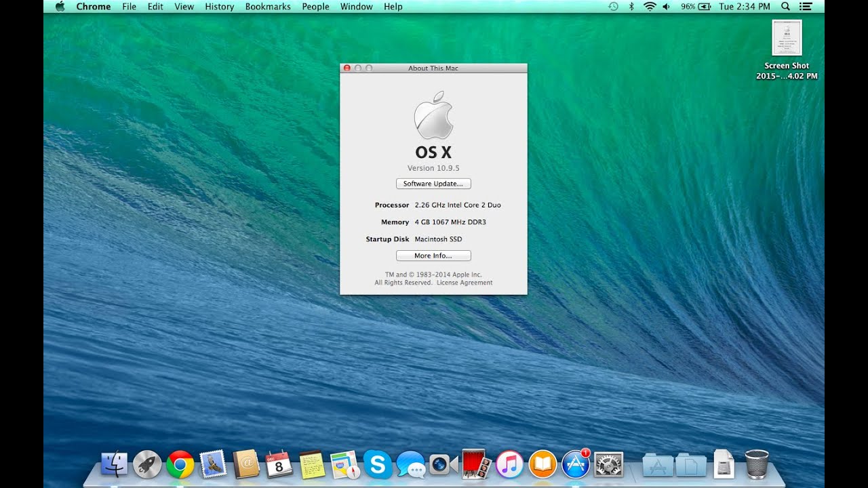
Task: Open FaceTime camera icon in Dock
Action: click(443, 464)
